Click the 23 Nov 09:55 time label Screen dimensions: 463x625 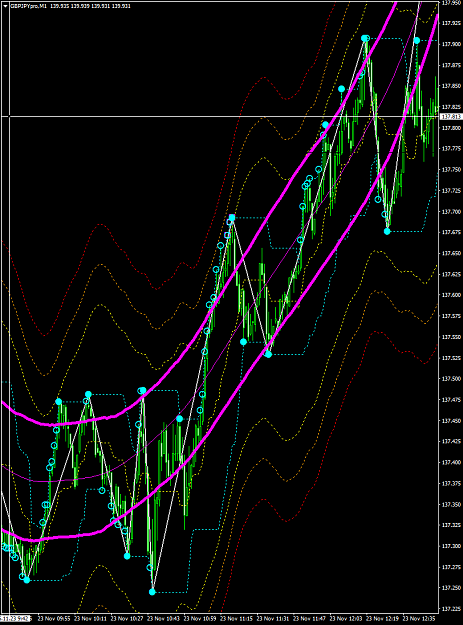tap(54, 619)
